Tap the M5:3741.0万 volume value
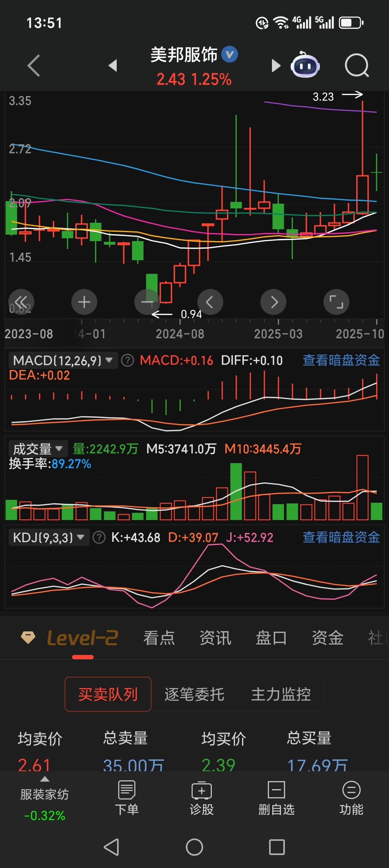 [x=181, y=449]
